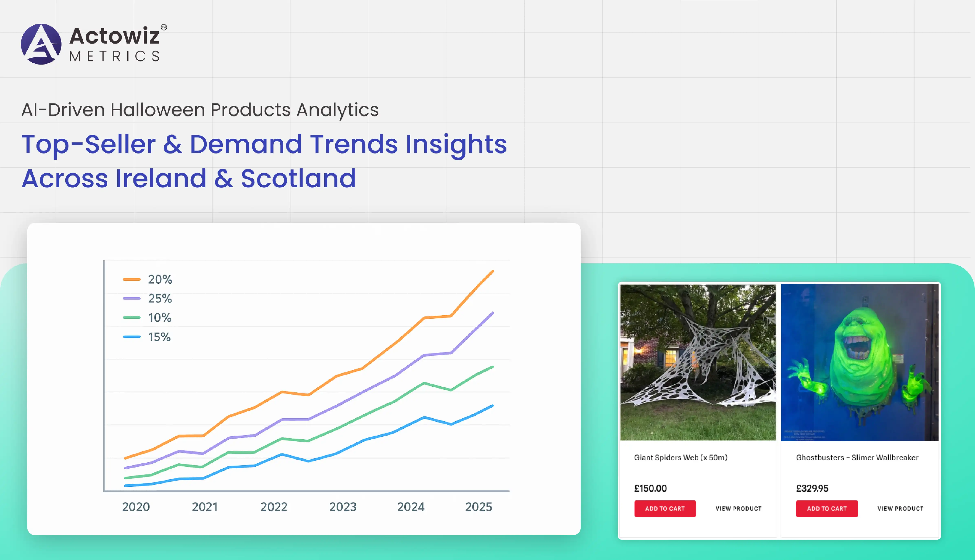Add Slimer Wallbreaker to cart

[826, 508]
